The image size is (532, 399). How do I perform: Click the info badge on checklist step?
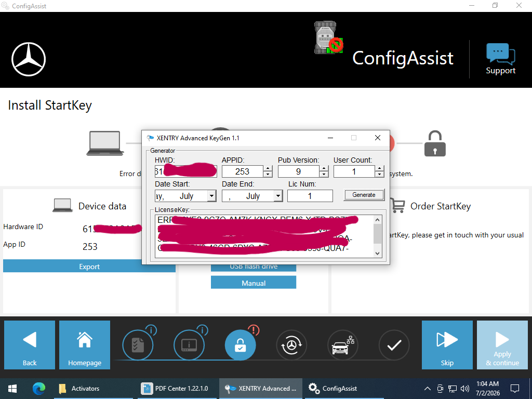tap(151, 330)
